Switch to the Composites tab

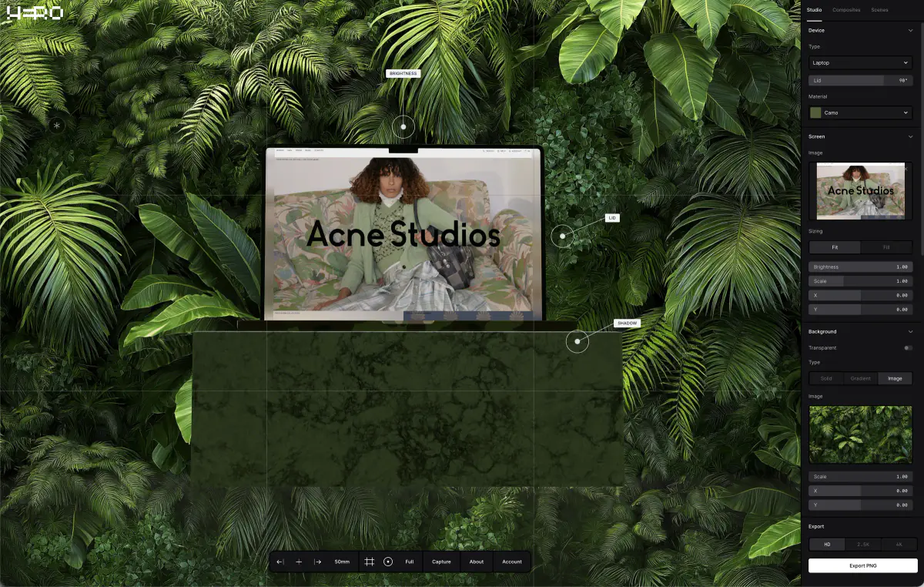click(x=847, y=10)
